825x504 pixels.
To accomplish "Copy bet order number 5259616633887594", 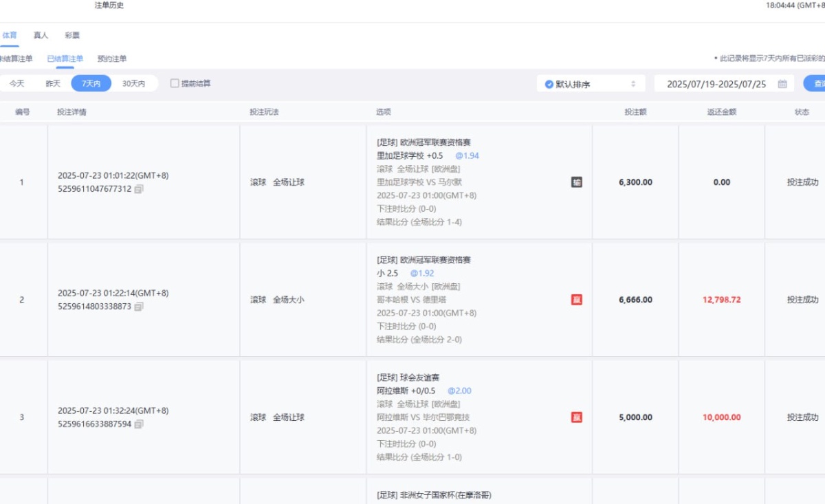I will tap(139, 424).
